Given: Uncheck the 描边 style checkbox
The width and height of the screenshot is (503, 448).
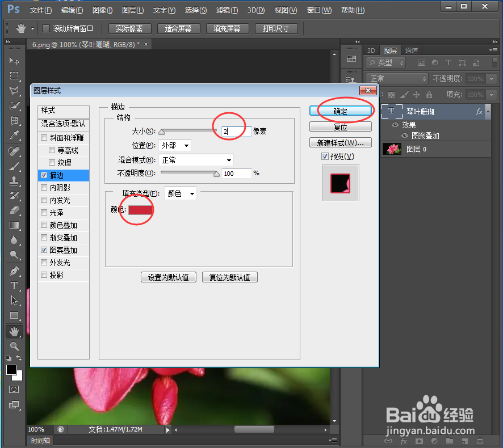Looking at the screenshot, I should coord(44,175).
